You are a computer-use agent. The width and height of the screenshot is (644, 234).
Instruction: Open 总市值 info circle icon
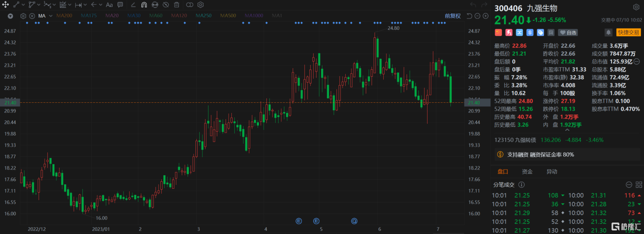pyautogui.click(x=637, y=61)
